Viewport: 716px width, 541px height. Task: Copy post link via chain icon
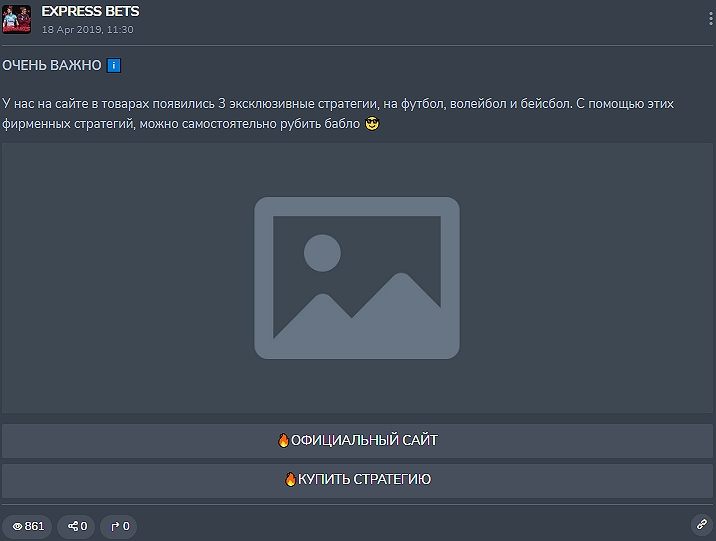[x=702, y=525]
